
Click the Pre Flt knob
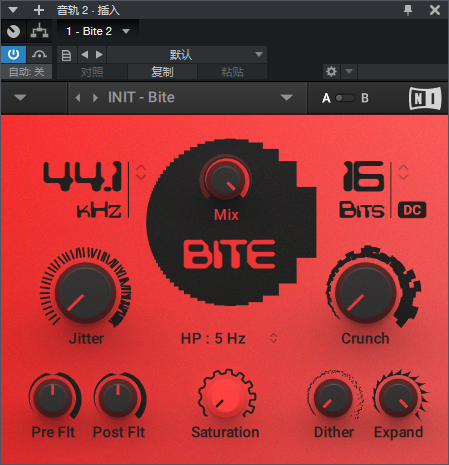coord(53,397)
